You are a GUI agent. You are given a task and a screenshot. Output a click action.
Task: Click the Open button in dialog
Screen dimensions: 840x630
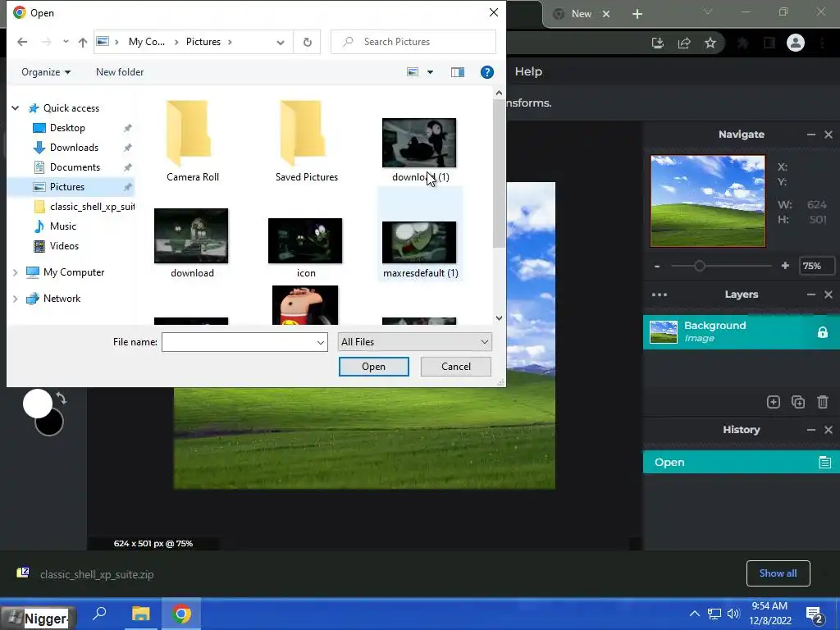tap(373, 367)
